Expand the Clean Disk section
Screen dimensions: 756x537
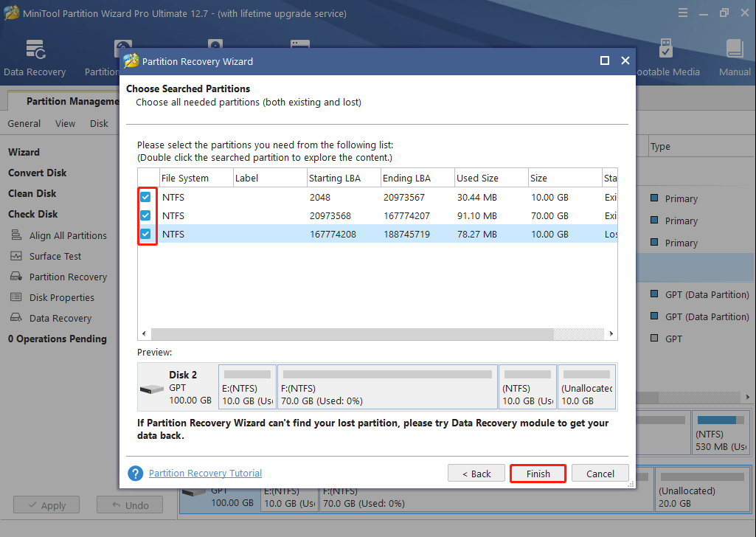coord(32,193)
